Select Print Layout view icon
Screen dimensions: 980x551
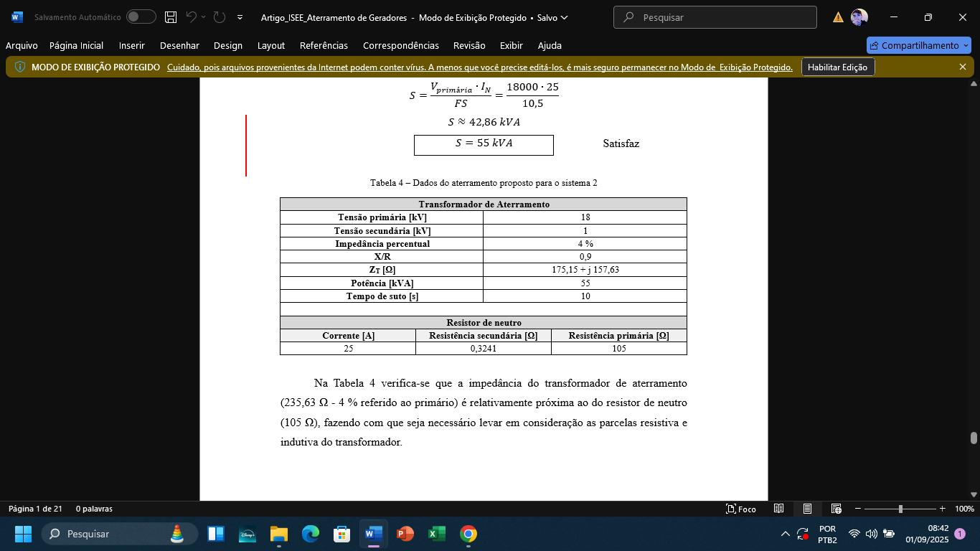tap(807, 509)
